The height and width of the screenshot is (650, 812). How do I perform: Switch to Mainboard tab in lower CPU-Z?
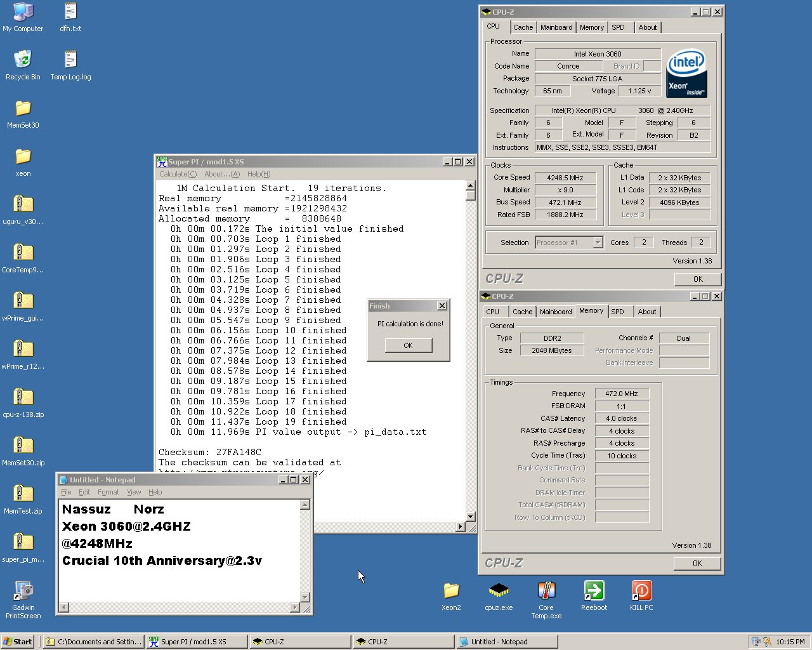[x=556, y=312]
